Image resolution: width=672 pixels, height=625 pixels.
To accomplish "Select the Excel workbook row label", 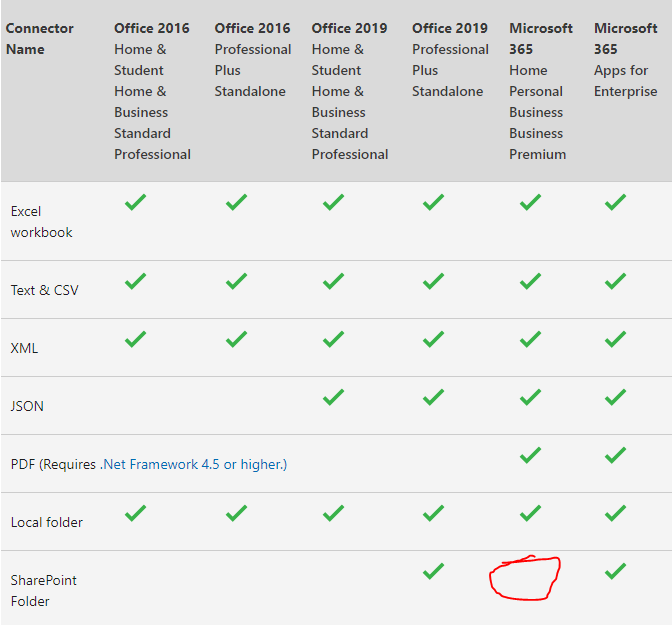I will pyautogui.click(x=41, y=222).
